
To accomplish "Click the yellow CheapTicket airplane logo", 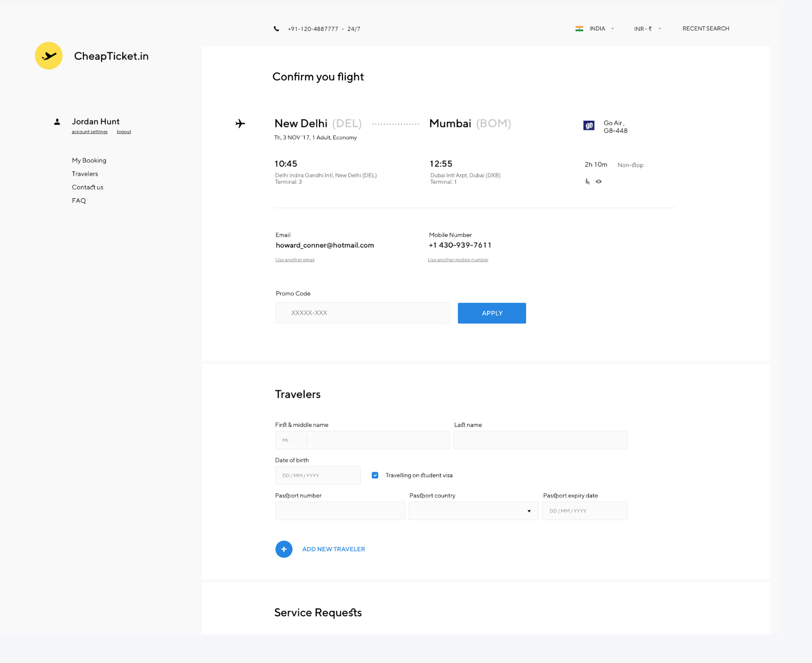I will tap(49, 56).
